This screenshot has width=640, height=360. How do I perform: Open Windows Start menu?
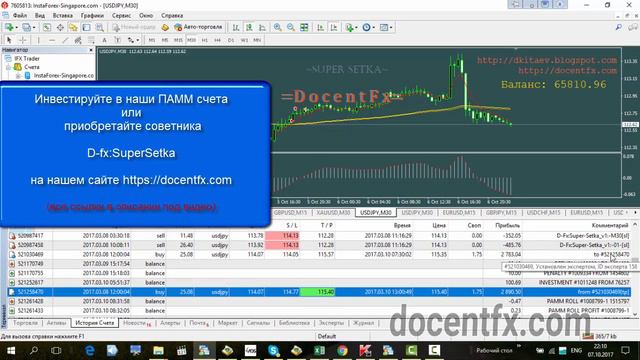(x=11, y=350)
